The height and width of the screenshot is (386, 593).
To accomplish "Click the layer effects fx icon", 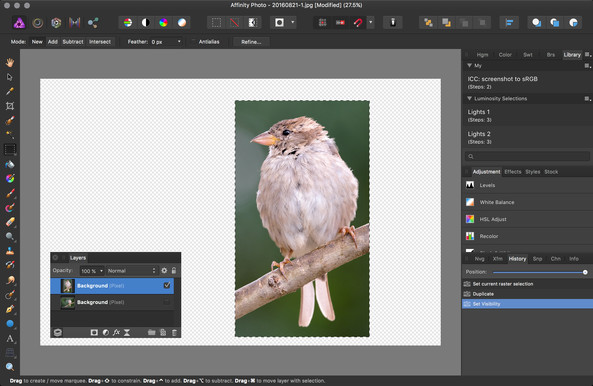I will coord(116,332).
